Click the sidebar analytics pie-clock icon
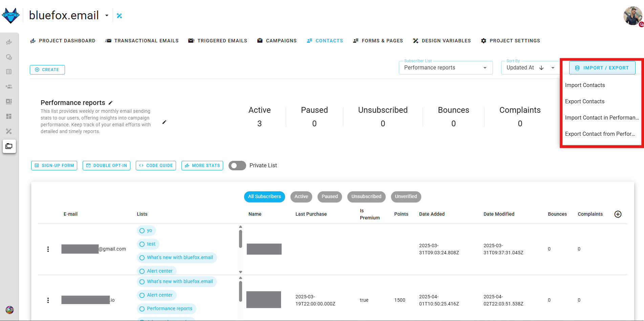644x321 pixels. pyautogui.click(x=9, y=57)
